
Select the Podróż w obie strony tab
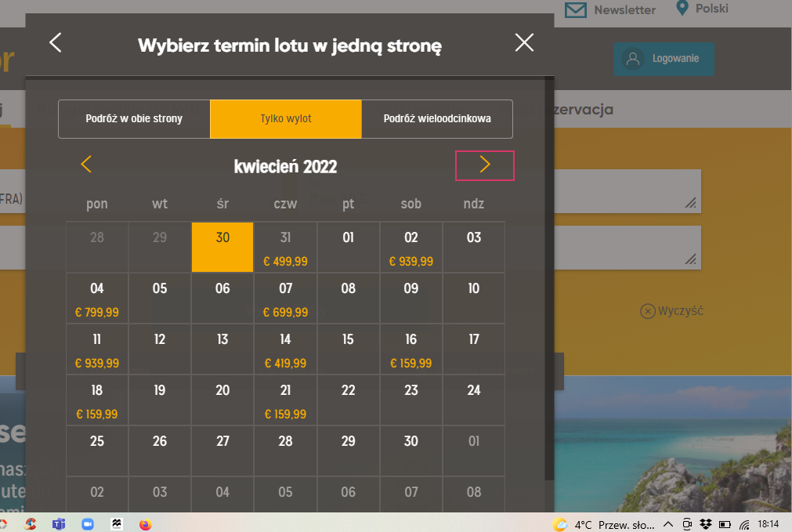[x=134, y=119]
